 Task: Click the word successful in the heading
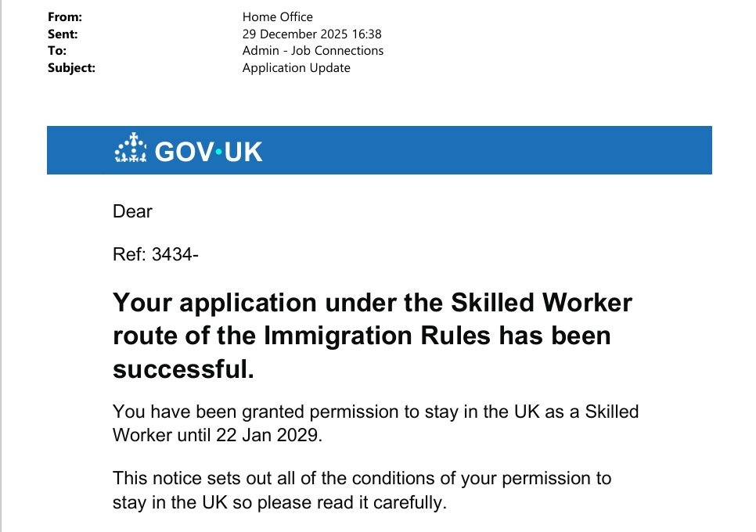[x=184, y=369]
